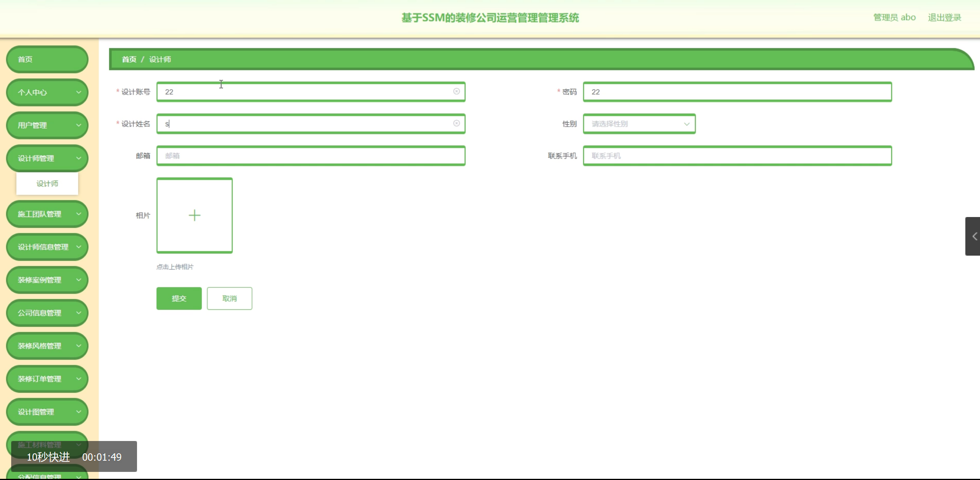Clear the 设计姓名 field via the circle-x icon
The height and width of the screenshot is (480, 980).
pos(456,124)
